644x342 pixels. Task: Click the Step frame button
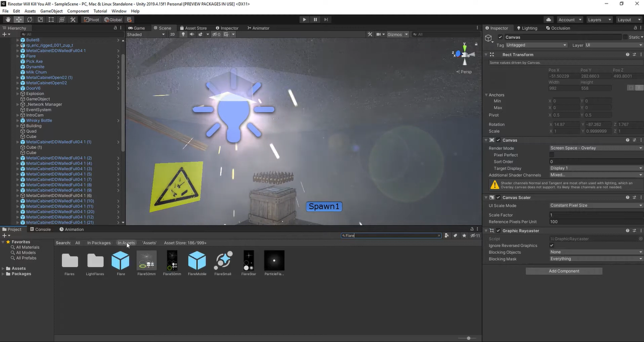point(326,20)
